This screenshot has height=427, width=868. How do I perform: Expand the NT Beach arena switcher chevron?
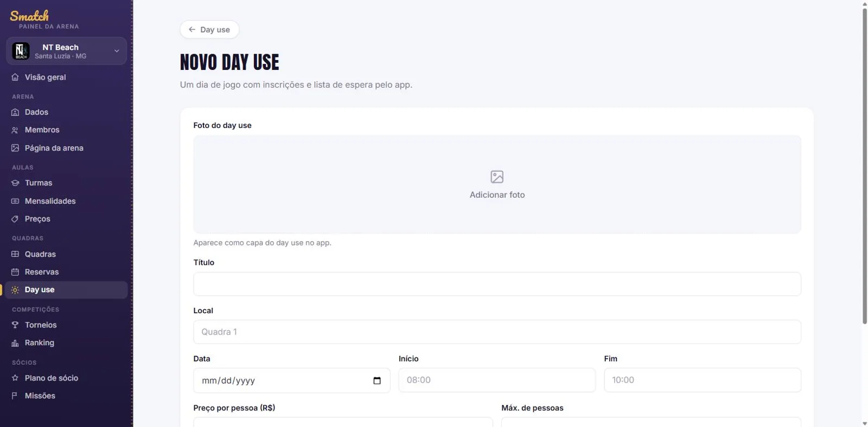click(x=117, y=51)
